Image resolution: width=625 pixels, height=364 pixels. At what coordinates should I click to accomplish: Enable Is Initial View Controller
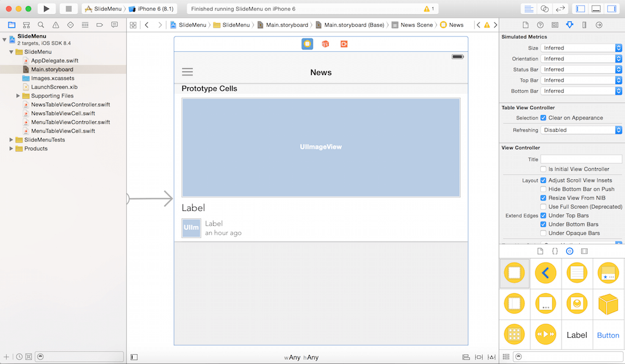(x=543, y=169)
